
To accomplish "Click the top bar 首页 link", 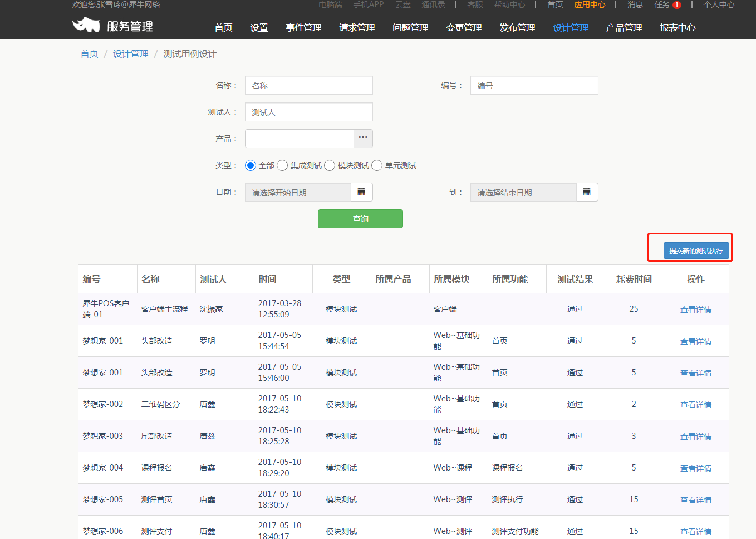I will pyautogui.click(x=555, y=4).
